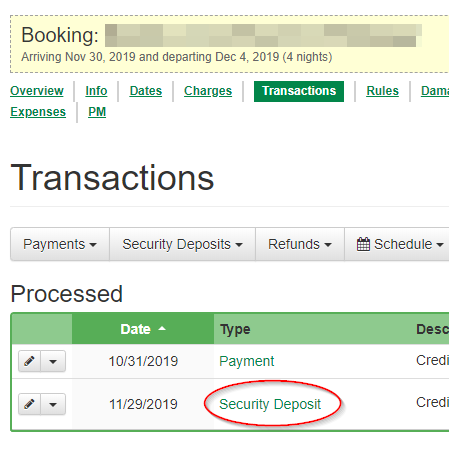Open the Charges tab

[x=208, y=91]
